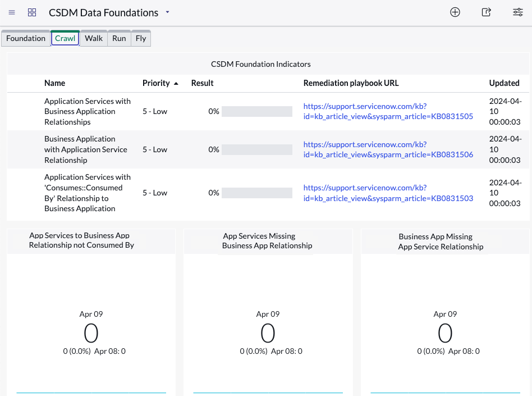Viewport: 532px width, 396px height.
Task: Sort by the Result column header
Action: (202, 83)
